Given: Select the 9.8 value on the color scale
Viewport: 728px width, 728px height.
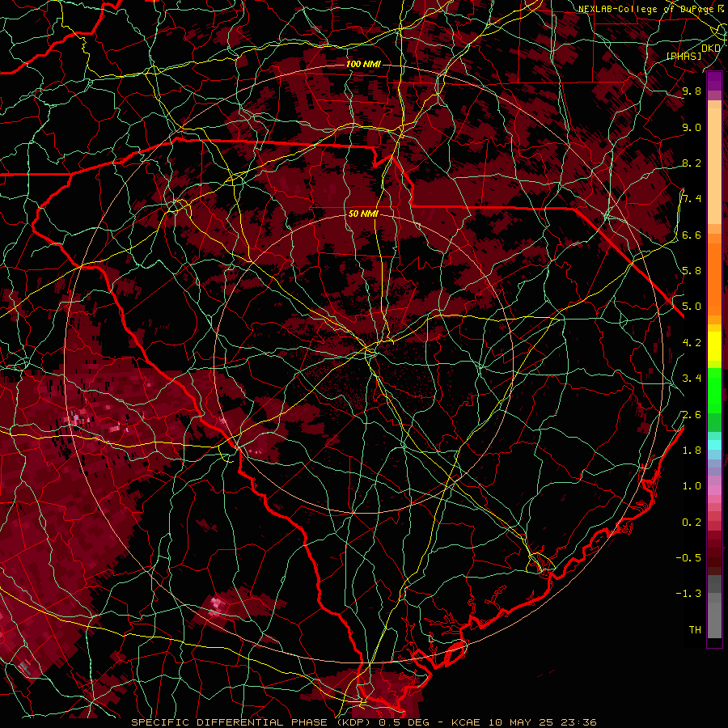Looking at the screenshot, I should (x=692, y=91).
